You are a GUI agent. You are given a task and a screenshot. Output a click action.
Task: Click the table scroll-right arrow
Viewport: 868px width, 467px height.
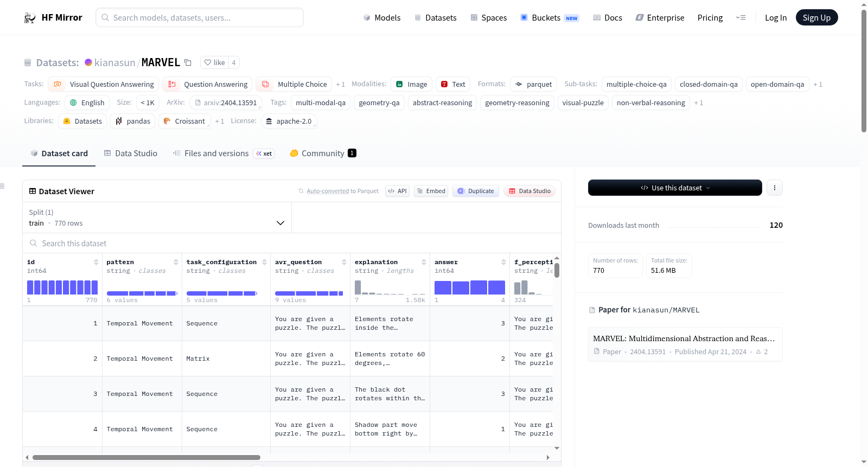[x=548, y=457]
